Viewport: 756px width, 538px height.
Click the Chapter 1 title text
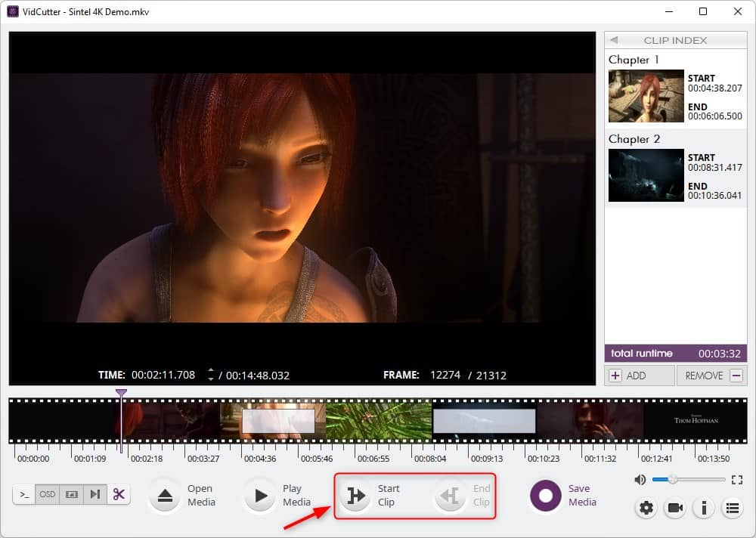click(634, 60)
